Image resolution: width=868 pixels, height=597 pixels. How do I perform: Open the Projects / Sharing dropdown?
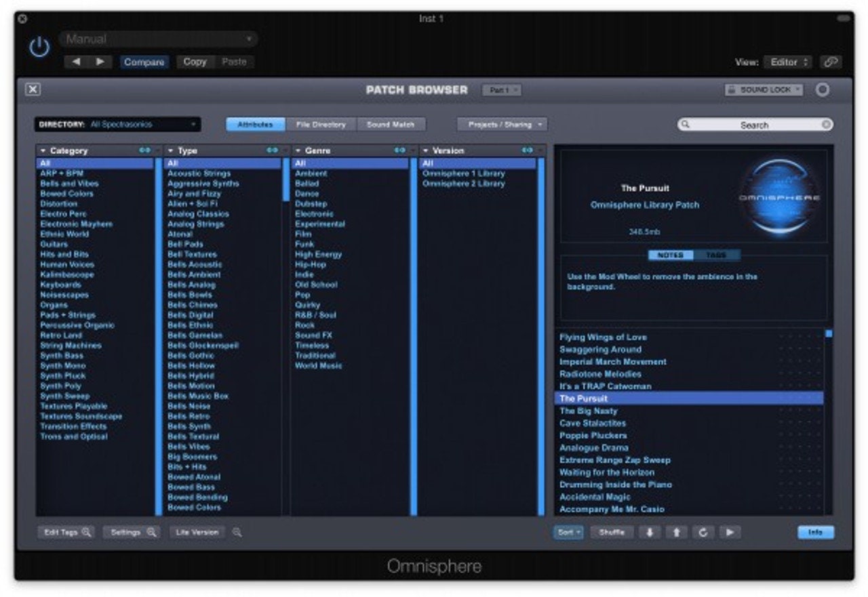pyautogui.click(x=502, y=125)
